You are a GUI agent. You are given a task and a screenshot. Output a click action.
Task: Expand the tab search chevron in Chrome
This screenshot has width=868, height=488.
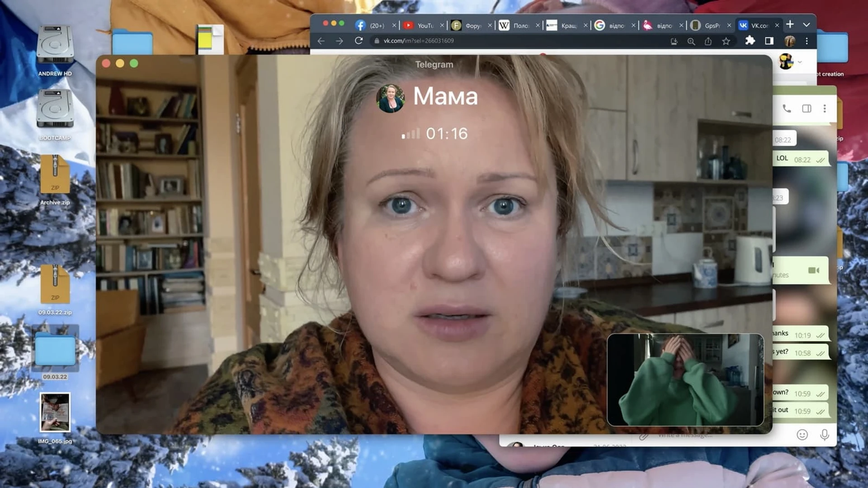point(806,25)
